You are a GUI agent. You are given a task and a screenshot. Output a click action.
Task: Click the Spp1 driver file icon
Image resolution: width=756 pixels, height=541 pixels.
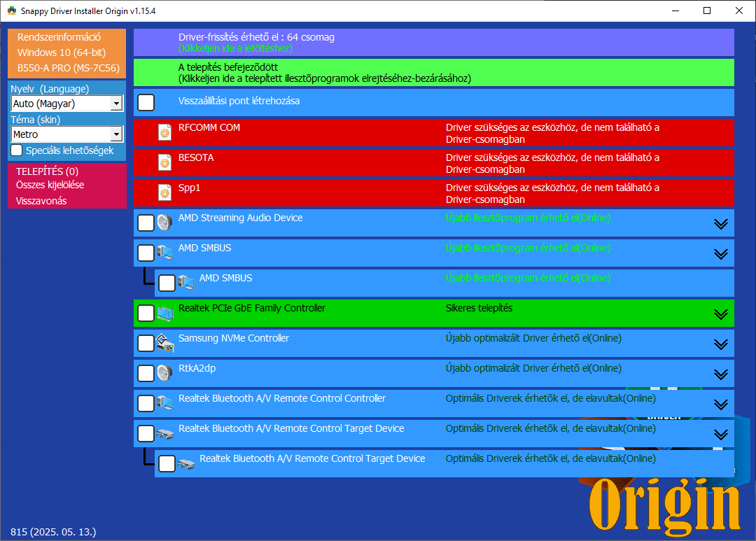165,193
